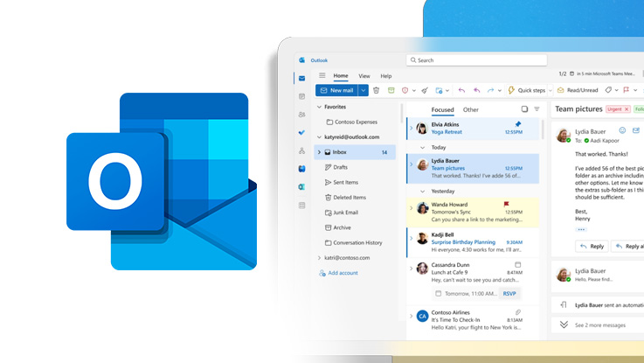Open Quick steps dropdown arrow
Screen dimensions: 644x363
point(551,90)
